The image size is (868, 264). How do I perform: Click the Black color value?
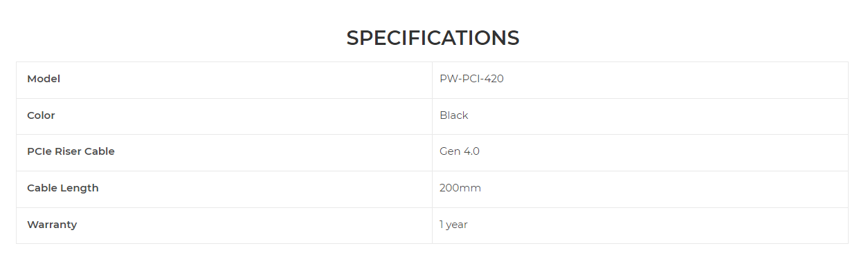click(x=454, y=115)
